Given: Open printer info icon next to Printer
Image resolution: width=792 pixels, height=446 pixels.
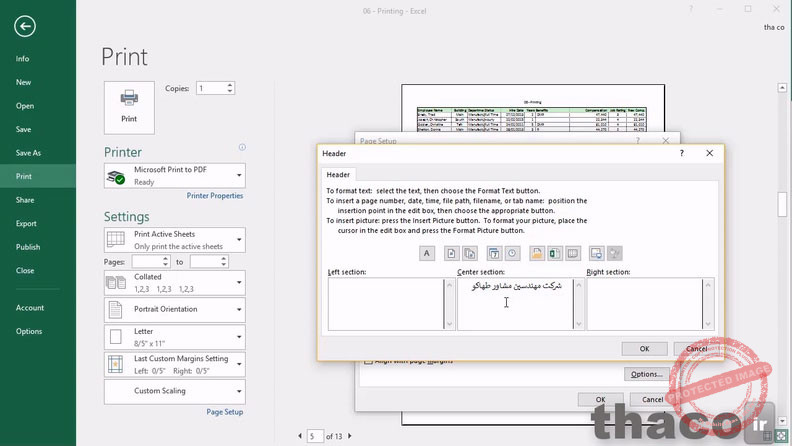Looking at the screenshot, I should tap(242, 147).
